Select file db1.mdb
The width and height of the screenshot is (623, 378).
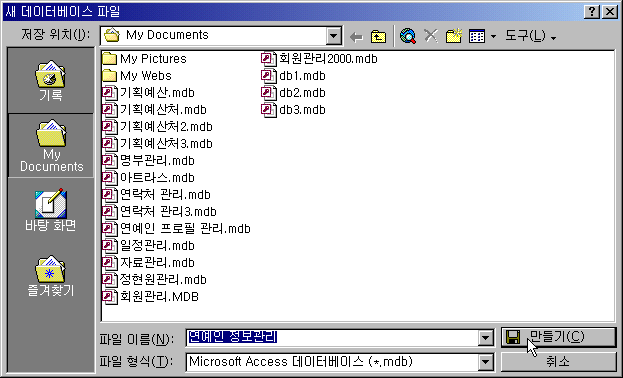tap(293, 76)
